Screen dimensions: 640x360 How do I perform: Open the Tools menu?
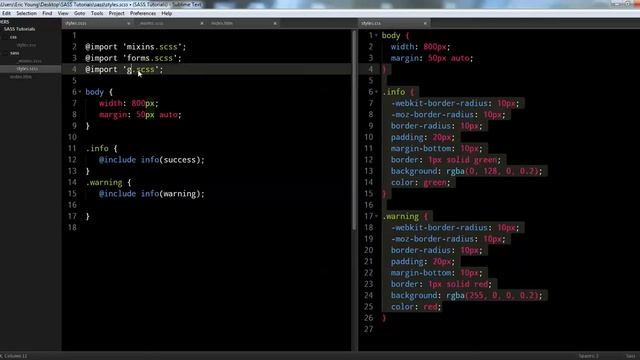[97, 13]
